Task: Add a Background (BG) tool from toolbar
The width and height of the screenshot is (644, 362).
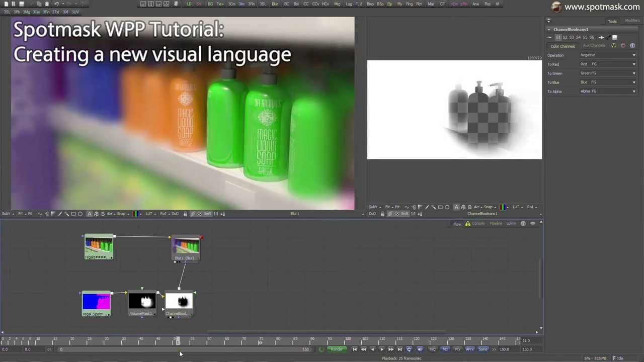Action: [x=210, y=4]
